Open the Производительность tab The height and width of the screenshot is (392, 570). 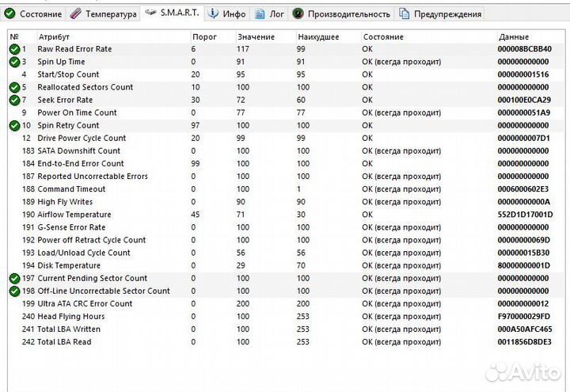click(x=342, y=13)
